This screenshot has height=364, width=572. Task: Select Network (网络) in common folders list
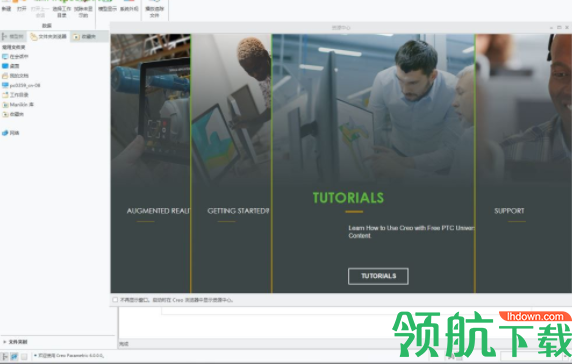click(x=11, y=133)
